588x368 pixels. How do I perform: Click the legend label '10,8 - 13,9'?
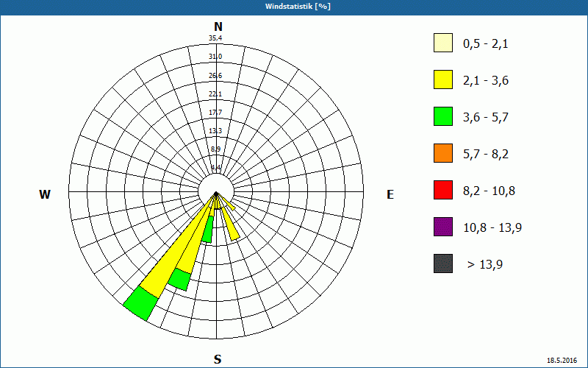492,228
